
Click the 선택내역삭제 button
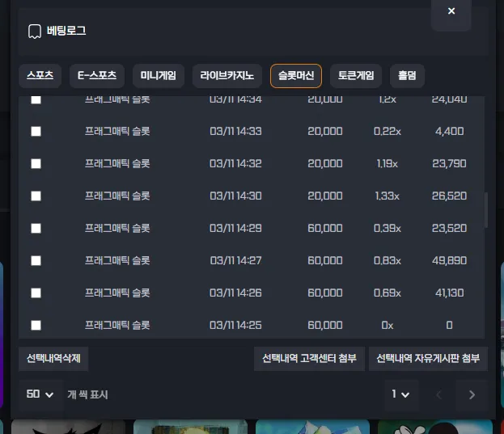pyautogui.click(x=53, y=359)
